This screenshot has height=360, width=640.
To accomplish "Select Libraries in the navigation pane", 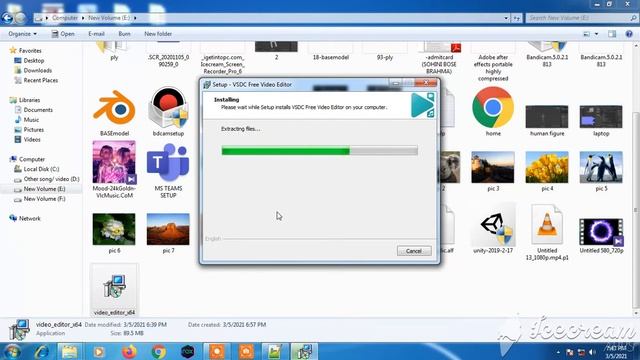I will coord(29,100).
